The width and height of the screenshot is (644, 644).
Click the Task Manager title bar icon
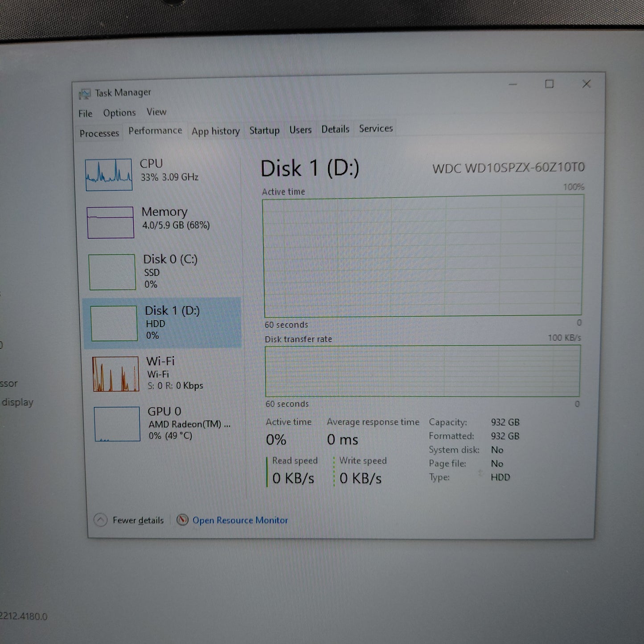click(85, 94)
